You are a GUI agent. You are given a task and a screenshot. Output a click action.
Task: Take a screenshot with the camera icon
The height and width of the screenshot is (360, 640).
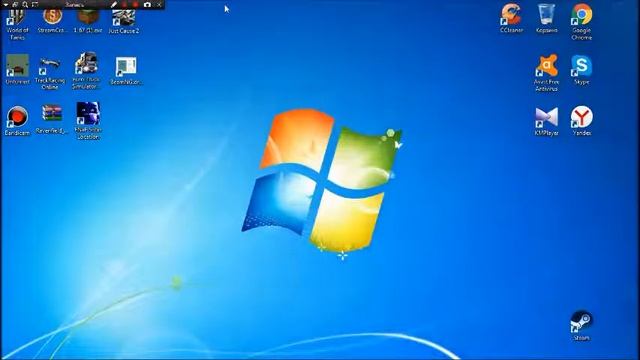pyautogui.click(x=147, y=4)
